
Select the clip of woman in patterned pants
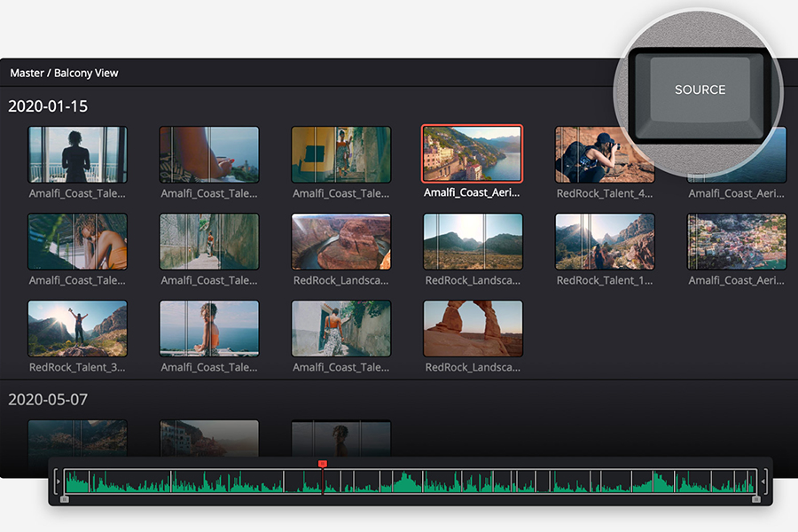point(341,328)
